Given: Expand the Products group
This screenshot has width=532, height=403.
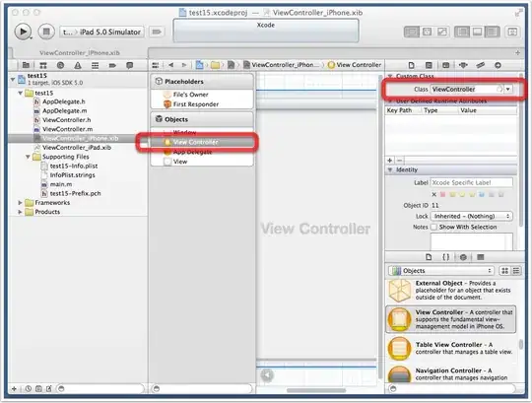Looking at the screenshot, I should [20, 212].
